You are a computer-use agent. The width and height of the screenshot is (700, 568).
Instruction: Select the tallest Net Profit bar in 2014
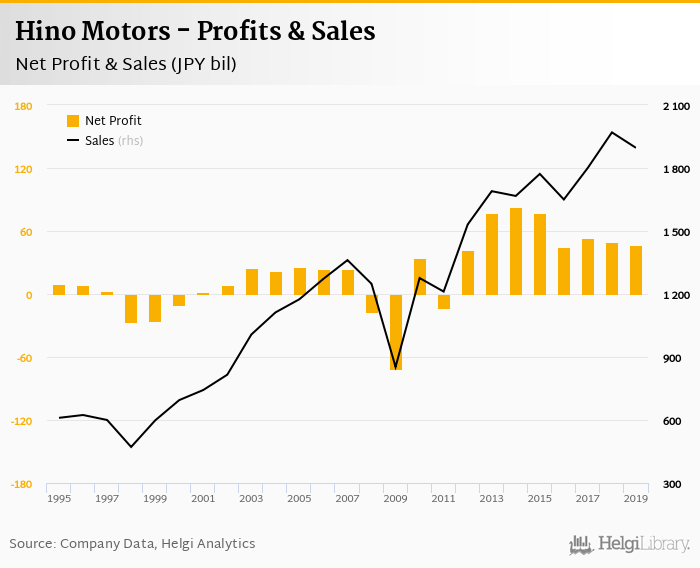click(516, 251)
